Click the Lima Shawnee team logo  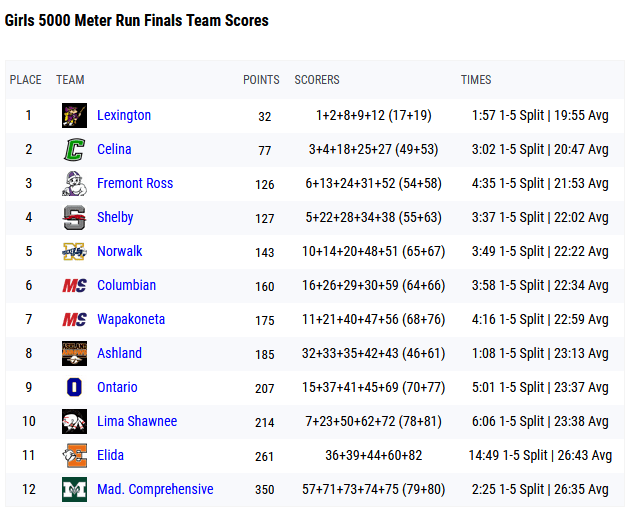74,421
